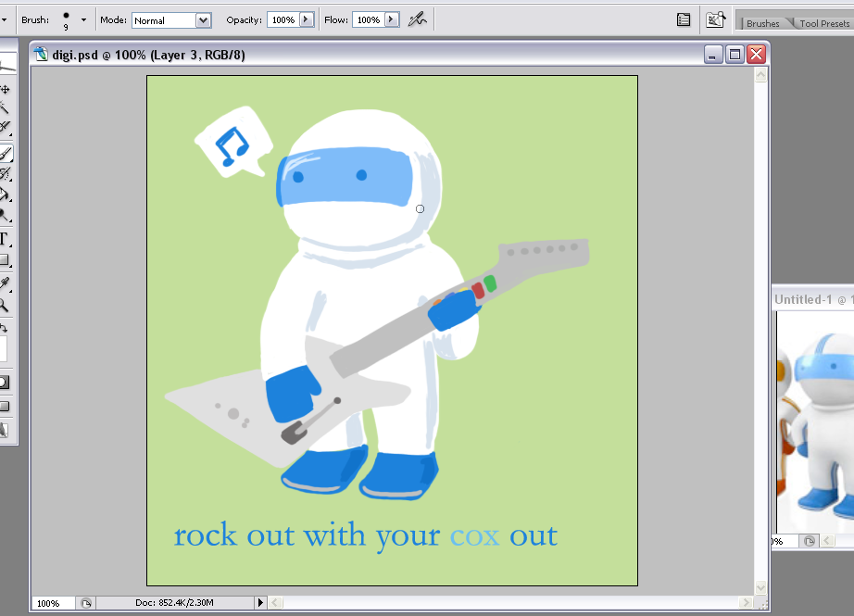Select the Move tool

6,89
